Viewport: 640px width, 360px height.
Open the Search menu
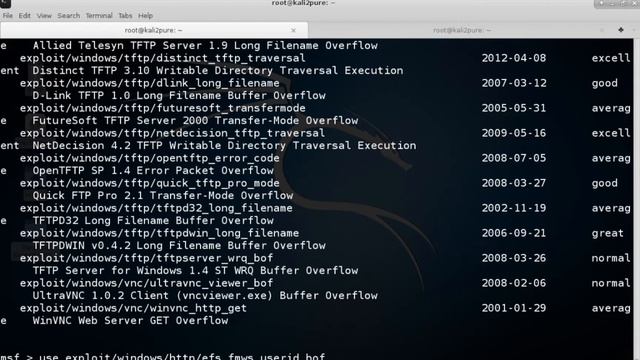(69, 16)
